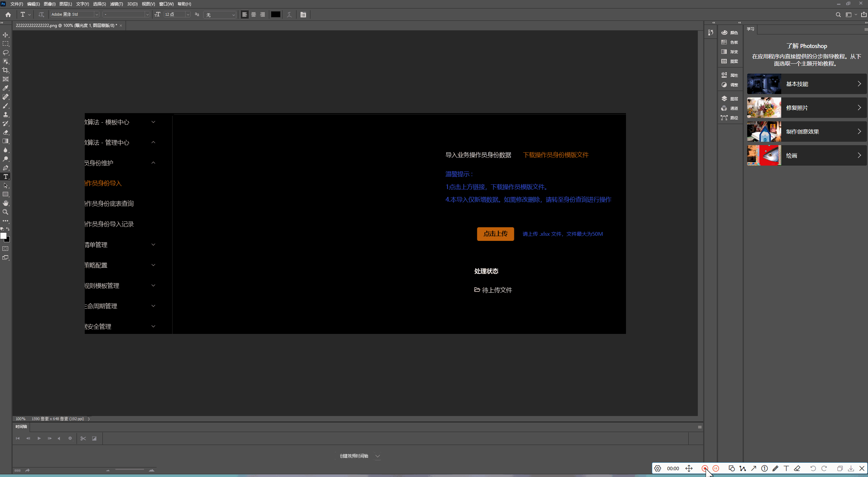868x477 pixels.
Task: Open the 修复照片 tutorial
Action: click(807, 107)
